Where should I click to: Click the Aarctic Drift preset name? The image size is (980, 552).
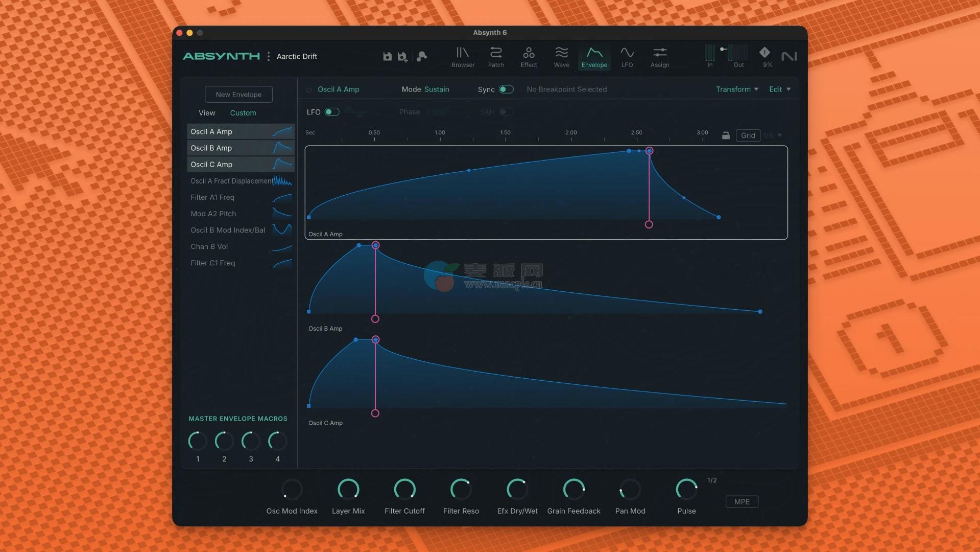tap(297, 57)
